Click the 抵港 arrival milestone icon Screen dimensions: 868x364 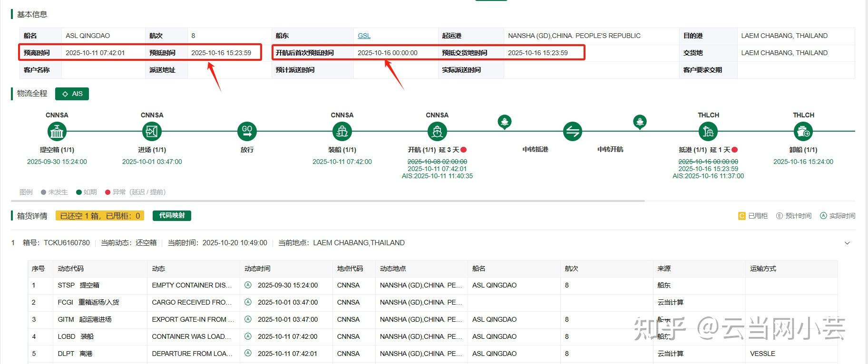(708, 131)
